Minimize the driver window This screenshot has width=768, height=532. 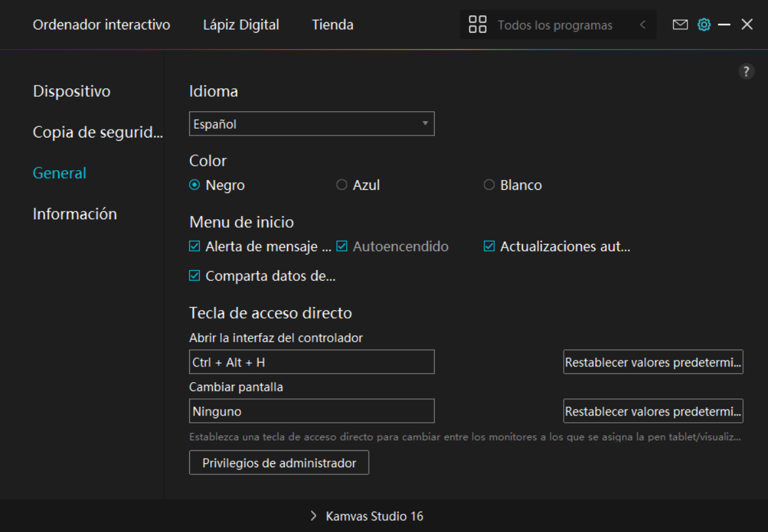(724, 25)
